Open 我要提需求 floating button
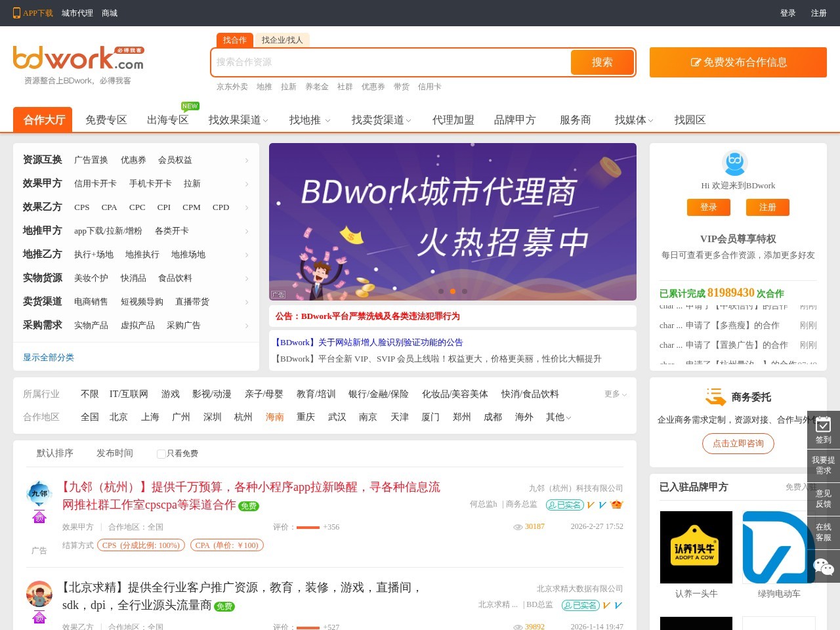This screenshot has height=630, width=840. tap(824, 465)
